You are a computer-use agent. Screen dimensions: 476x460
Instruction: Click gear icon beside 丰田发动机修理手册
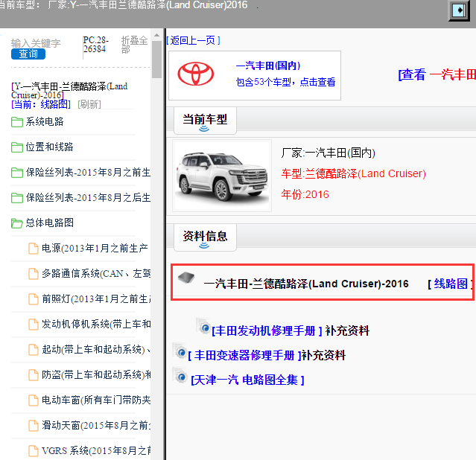tap(203, 326)
